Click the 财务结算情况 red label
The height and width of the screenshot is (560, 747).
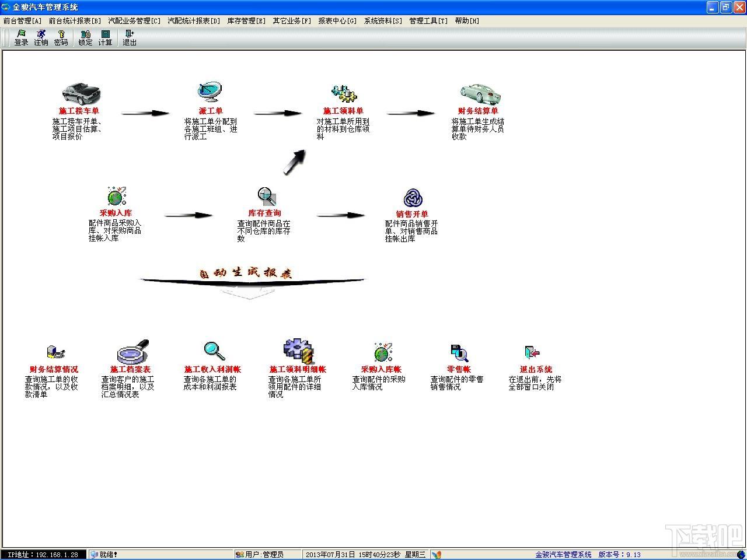point(54,369)
